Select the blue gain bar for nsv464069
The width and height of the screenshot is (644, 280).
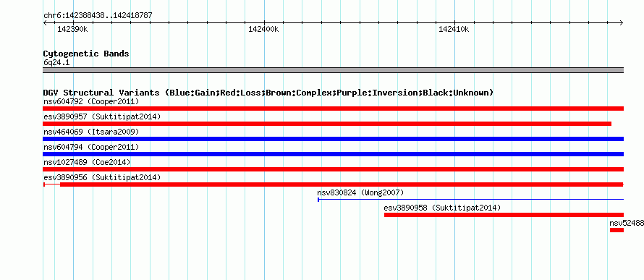click(x=333, y=139)
